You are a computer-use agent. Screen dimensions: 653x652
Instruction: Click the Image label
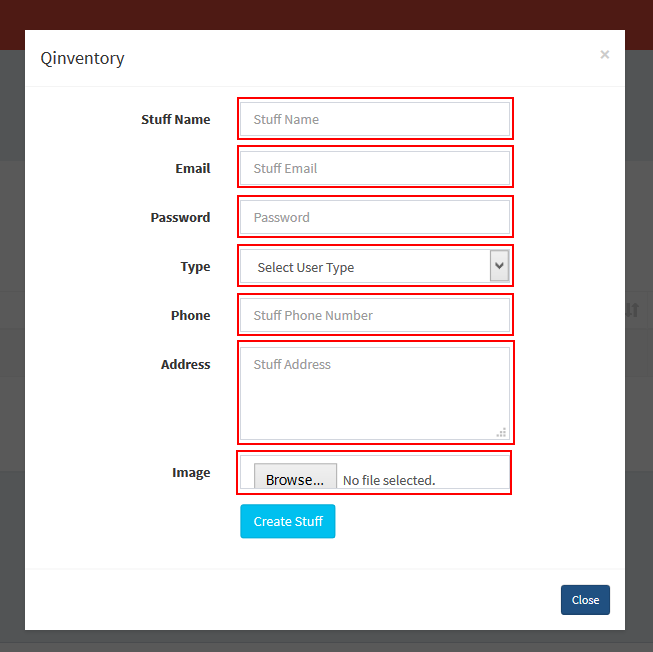pos(191,473)
